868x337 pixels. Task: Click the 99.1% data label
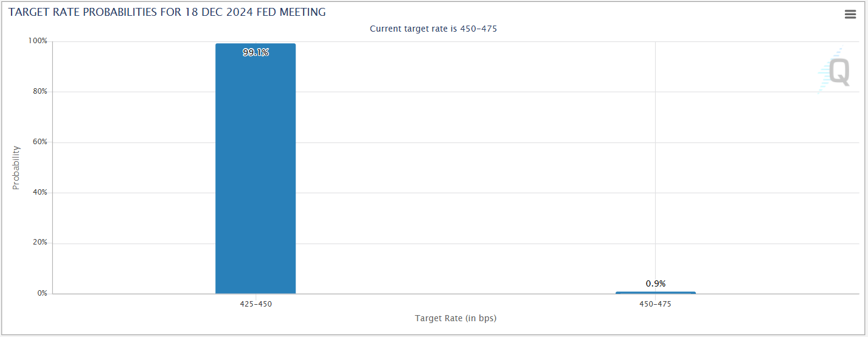coord(255,52)
